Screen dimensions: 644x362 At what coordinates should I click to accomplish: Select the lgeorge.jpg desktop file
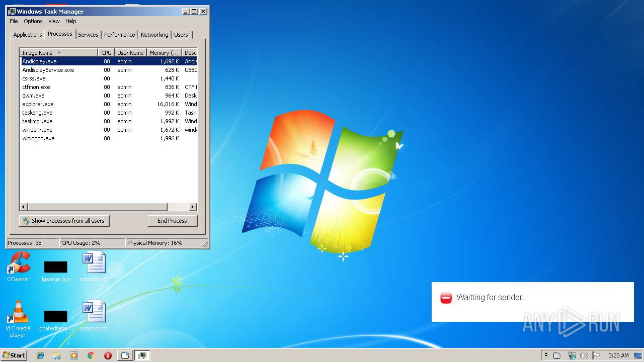coord(55,271)
